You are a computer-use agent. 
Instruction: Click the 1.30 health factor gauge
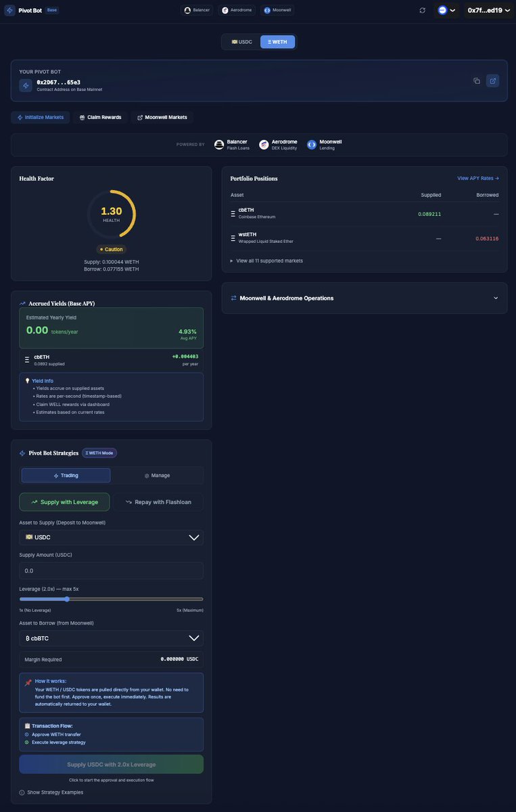[x=112, y=214]
